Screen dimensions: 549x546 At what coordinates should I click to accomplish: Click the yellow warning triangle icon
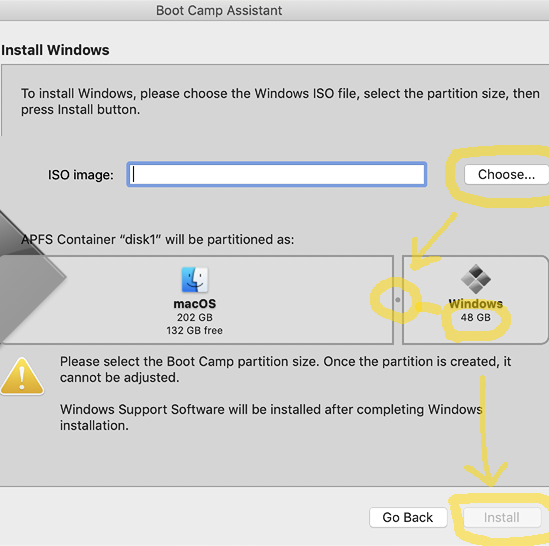coord(22,376)
